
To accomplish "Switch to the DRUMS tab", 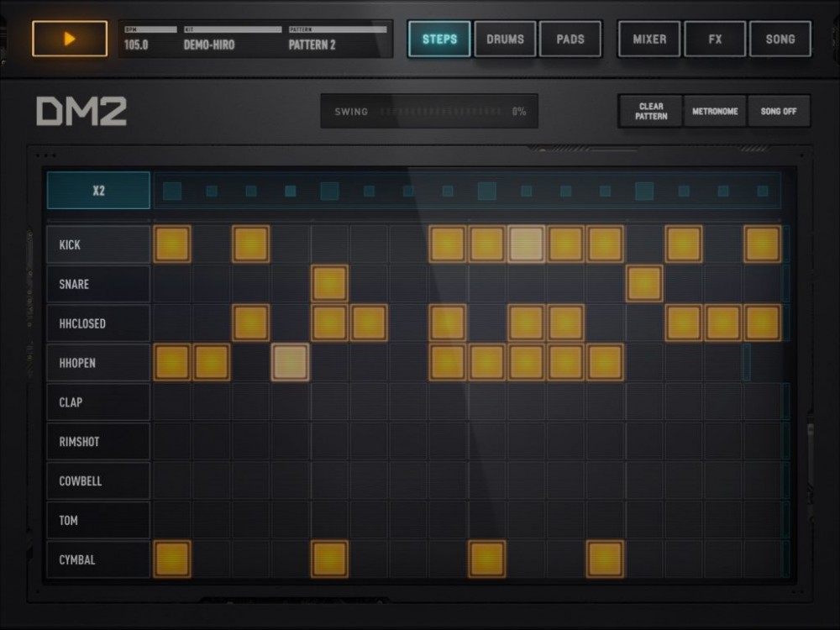I will [505, 39].
